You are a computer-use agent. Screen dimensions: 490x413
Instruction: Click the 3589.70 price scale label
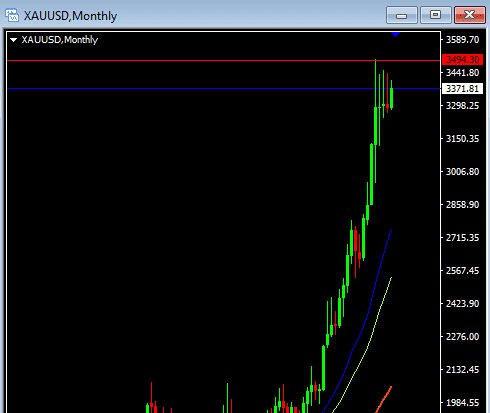pyautogui.click(x=462, y=40)
